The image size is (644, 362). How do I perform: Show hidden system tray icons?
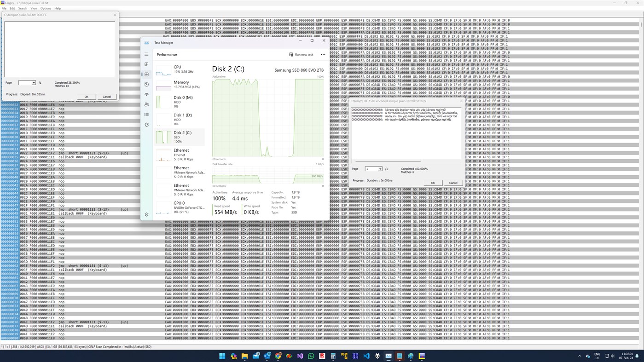click(580, 356)
